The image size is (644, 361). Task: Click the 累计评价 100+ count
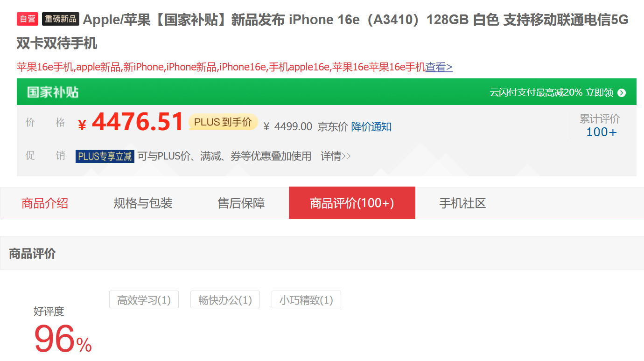tap(601, 132)
